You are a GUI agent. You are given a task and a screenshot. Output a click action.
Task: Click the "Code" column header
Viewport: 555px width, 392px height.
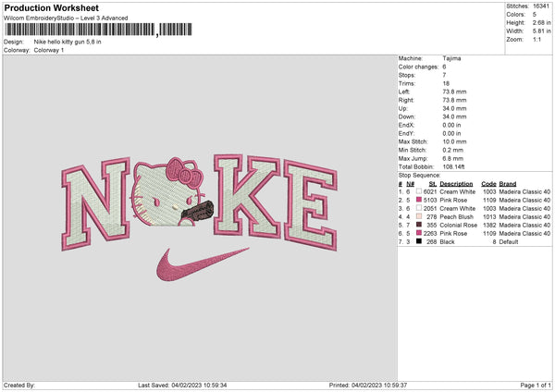[488, 184]
